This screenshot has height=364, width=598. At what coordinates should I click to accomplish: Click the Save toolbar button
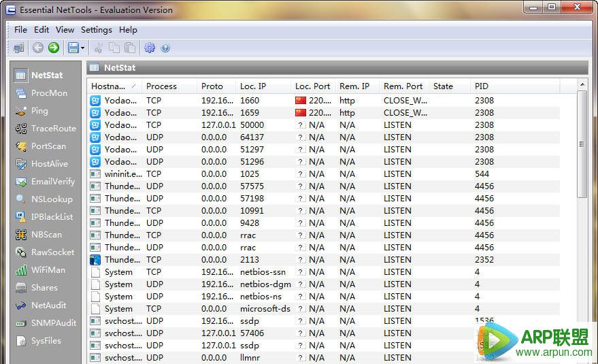(x=72, y=48)
